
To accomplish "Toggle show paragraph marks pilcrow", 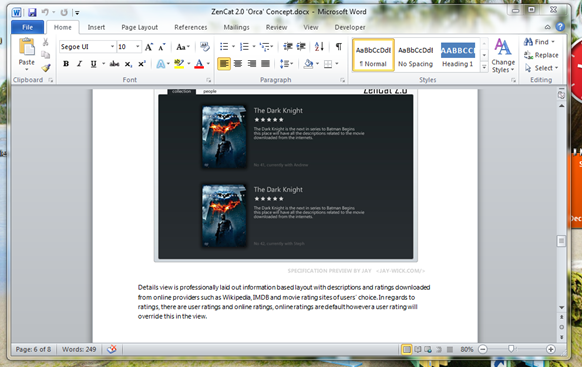I will point(339,46).
